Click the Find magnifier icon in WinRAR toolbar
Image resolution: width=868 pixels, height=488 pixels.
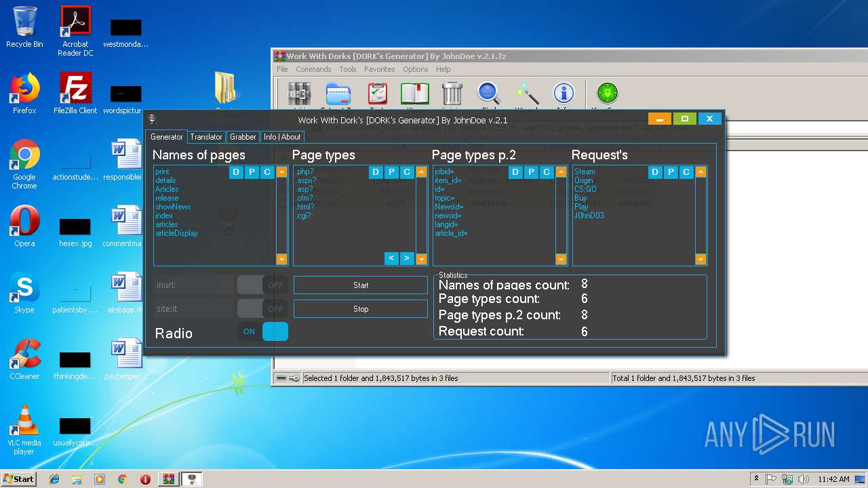point(489,94)
